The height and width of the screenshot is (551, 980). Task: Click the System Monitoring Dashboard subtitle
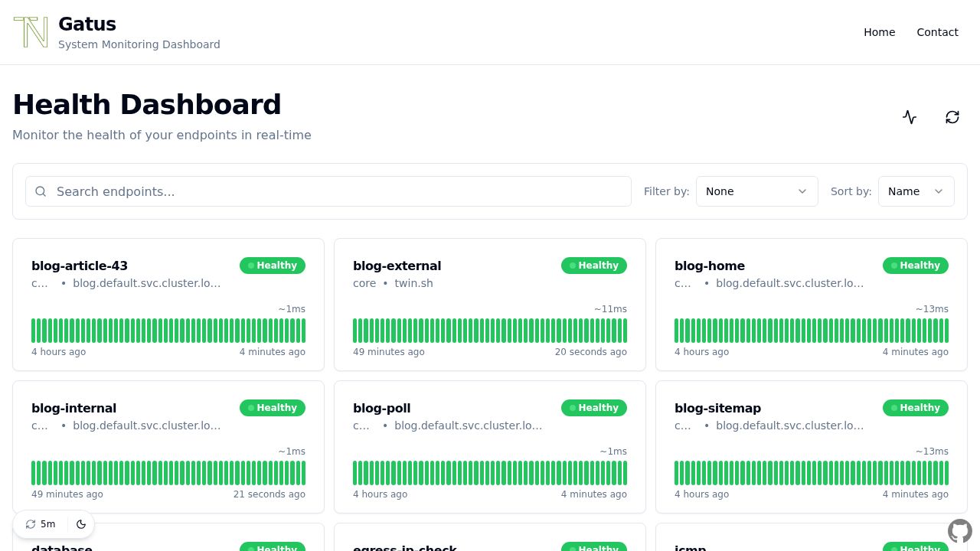(139, 44)
